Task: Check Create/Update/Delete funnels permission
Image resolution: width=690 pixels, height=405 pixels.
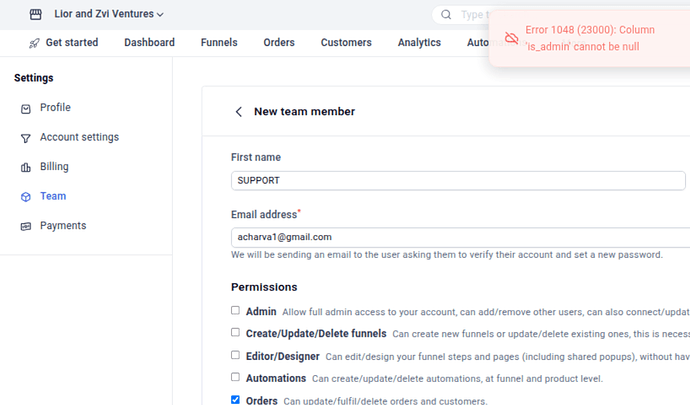Action: tap(236, 333)
